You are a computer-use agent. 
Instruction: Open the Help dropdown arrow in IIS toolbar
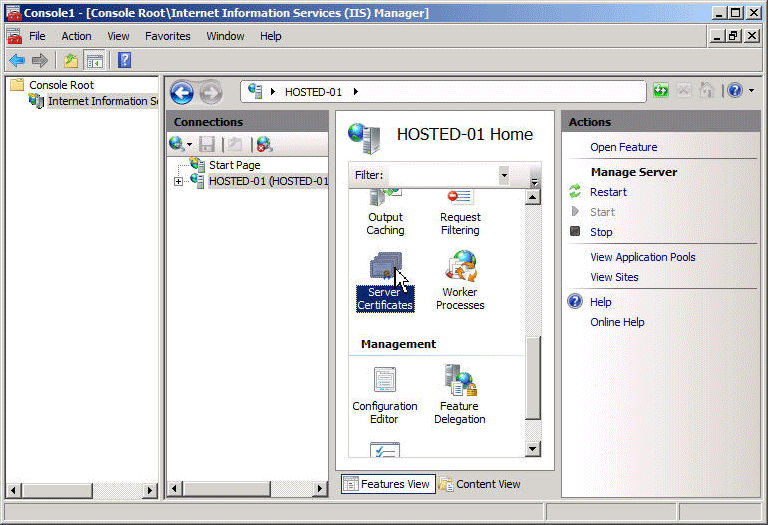click(751, 91)
